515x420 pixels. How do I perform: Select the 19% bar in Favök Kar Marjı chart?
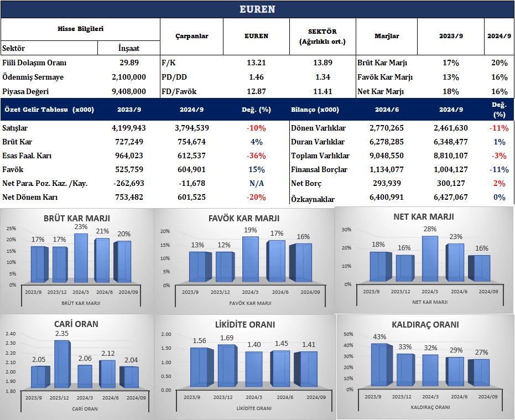250,259
